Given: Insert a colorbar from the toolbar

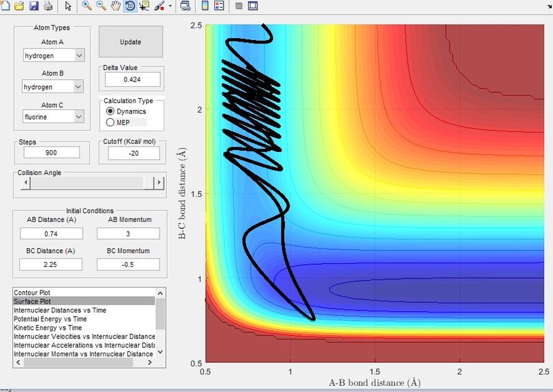Looking at the screenshot, I should coord(205,6).
